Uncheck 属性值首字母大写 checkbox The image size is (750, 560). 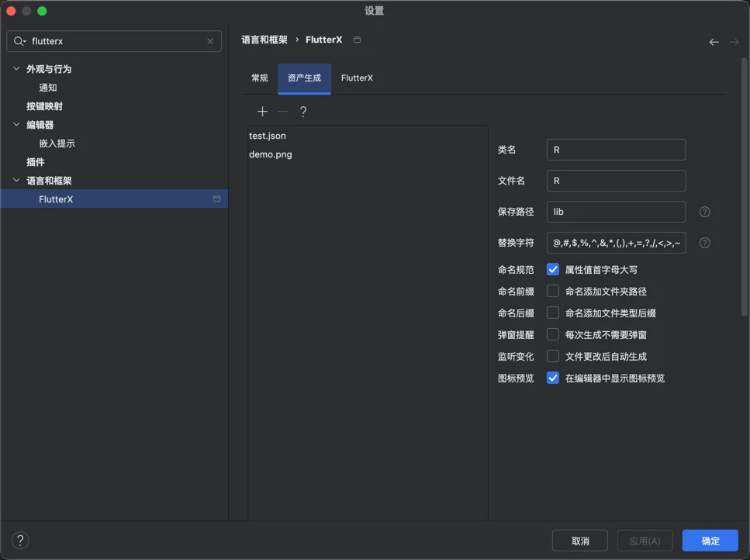(553, 270)
